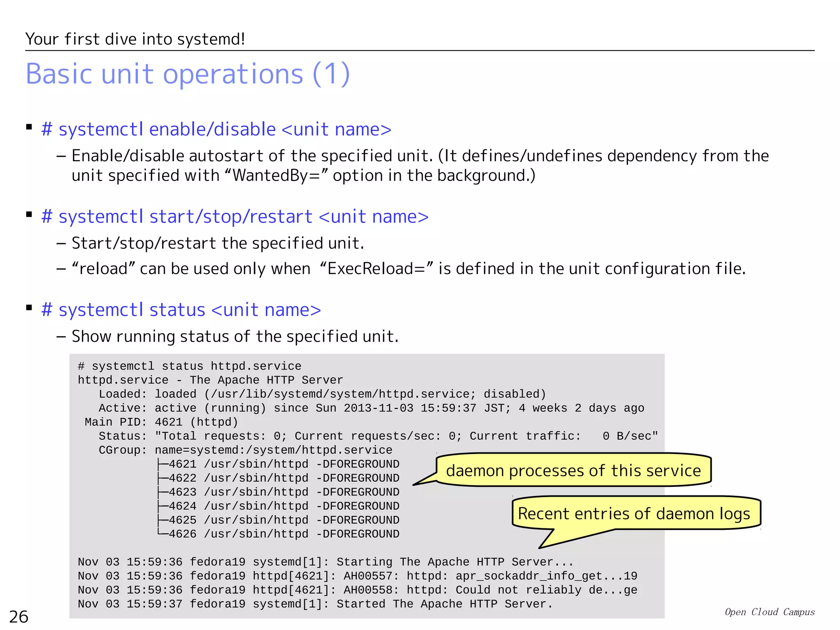
Task: Click log line containing 'AH00558: httpd: Could not reliably'
Action: tap(358, 590)
